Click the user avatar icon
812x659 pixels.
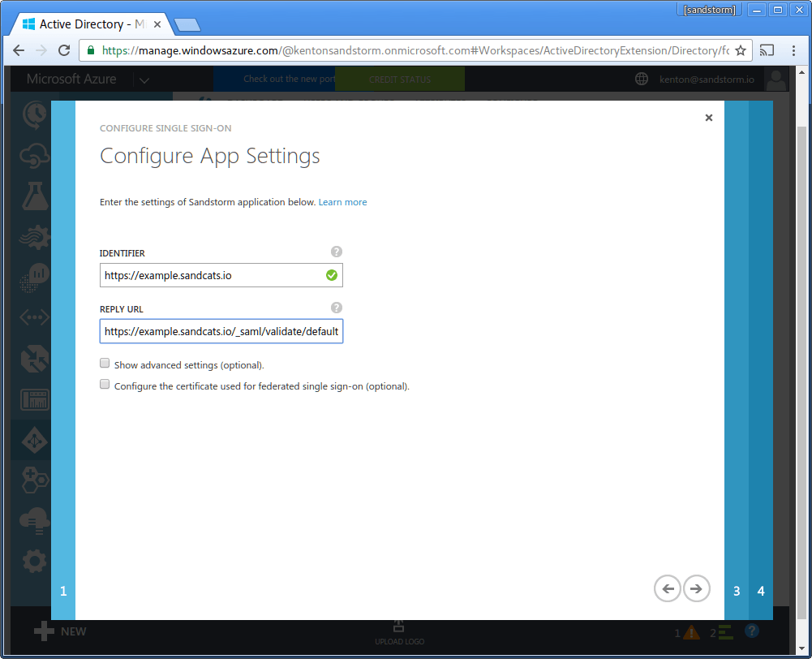pos(775,80)
